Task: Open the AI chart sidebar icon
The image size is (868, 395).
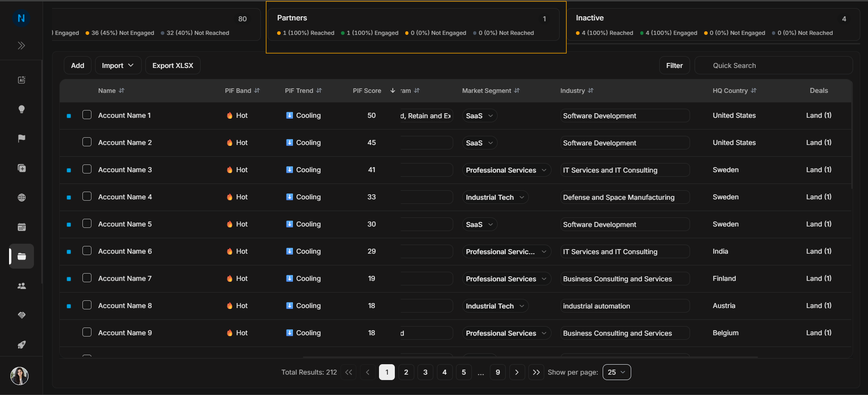Action: coord(21,80)
